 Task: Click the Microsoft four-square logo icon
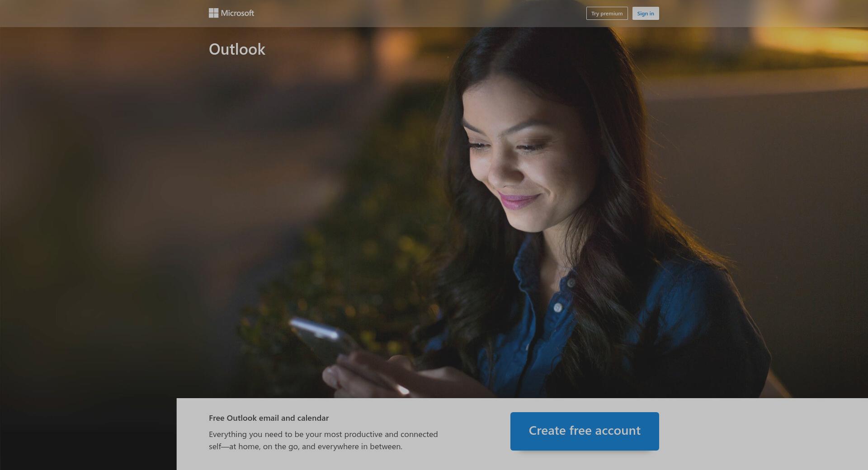click(x=213, y=13)
